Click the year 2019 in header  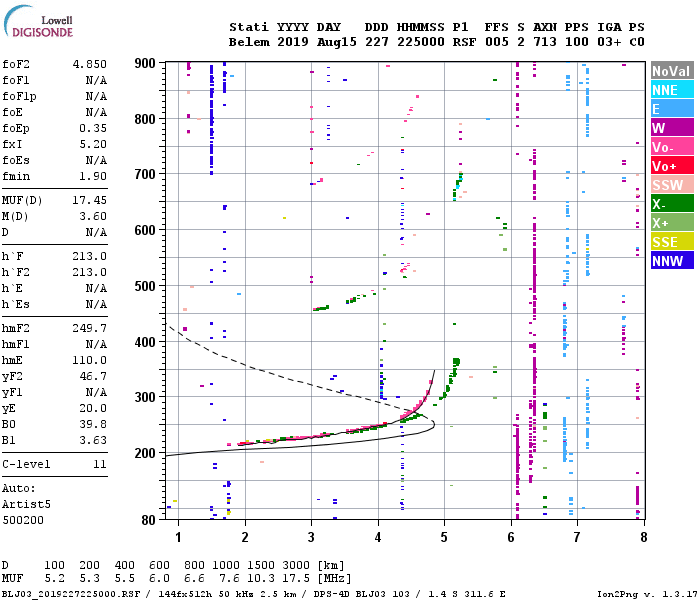293,42
